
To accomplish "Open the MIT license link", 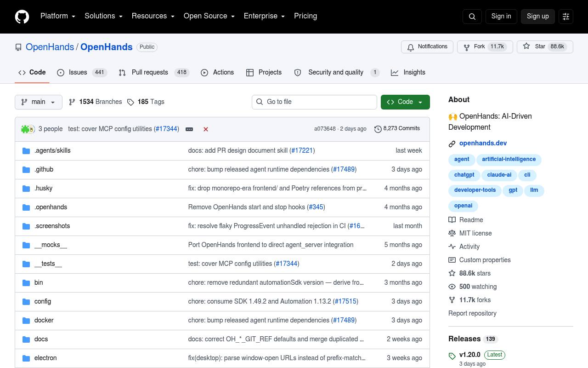I will coord(470,234).
